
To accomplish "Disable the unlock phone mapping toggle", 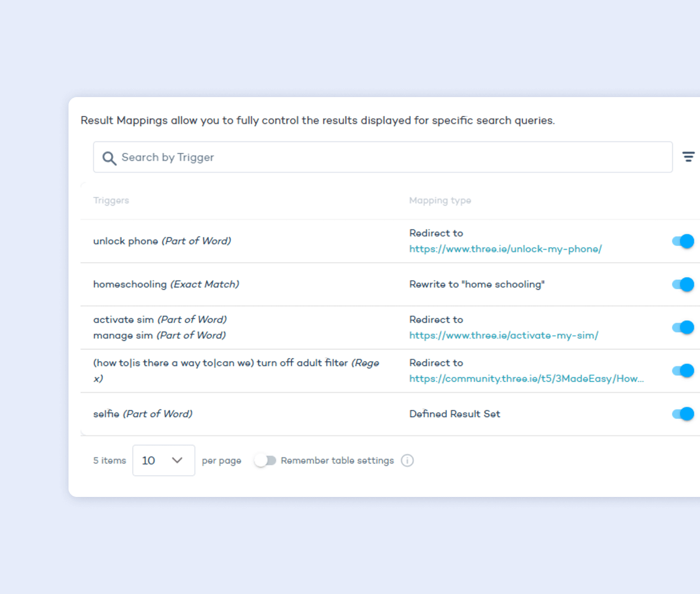I will pyautogui.click(x=683, y=241).
